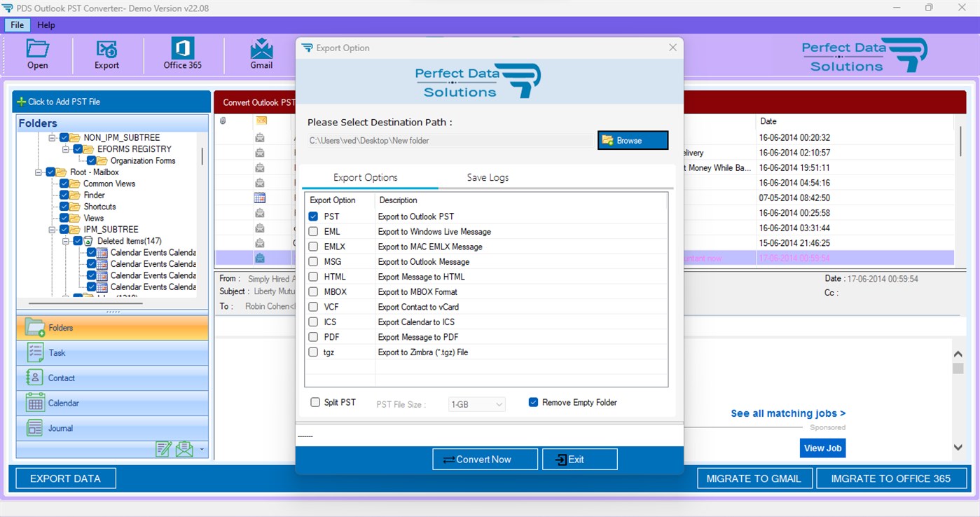The height and width of the screenshot is (517, 980).
Task: Select the Export toolbar icon
Action: coord(106,55)
